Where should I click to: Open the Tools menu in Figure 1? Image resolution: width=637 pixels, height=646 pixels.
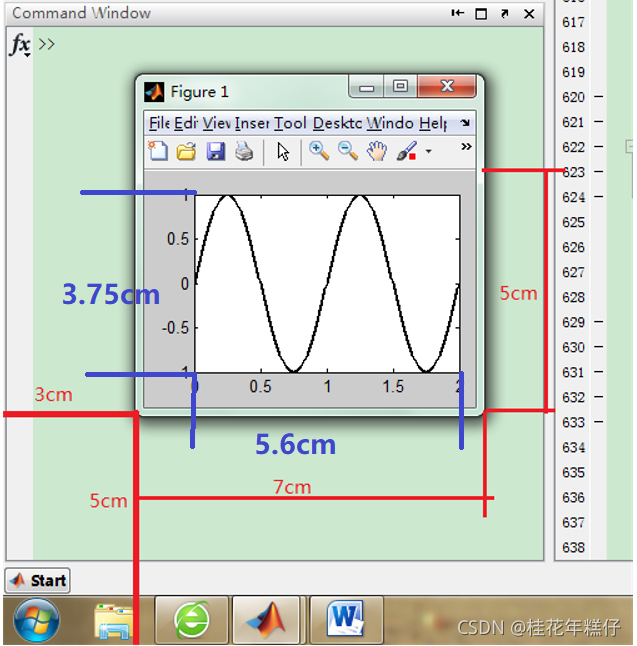290,123
